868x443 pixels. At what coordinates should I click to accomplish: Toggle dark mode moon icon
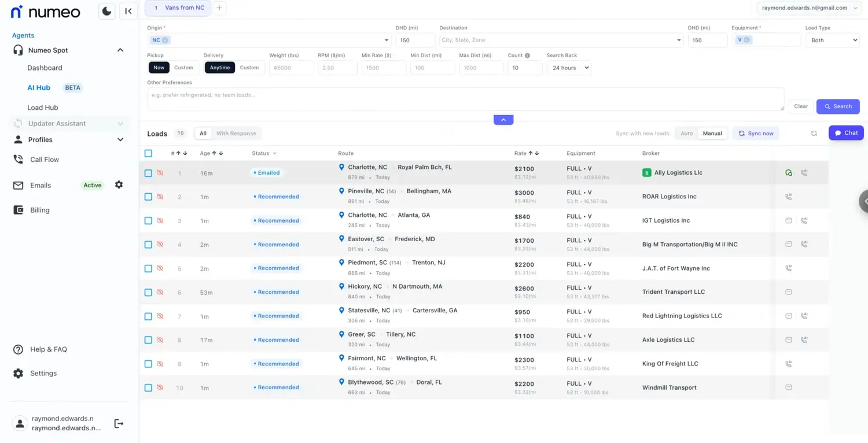coord(106,11)
